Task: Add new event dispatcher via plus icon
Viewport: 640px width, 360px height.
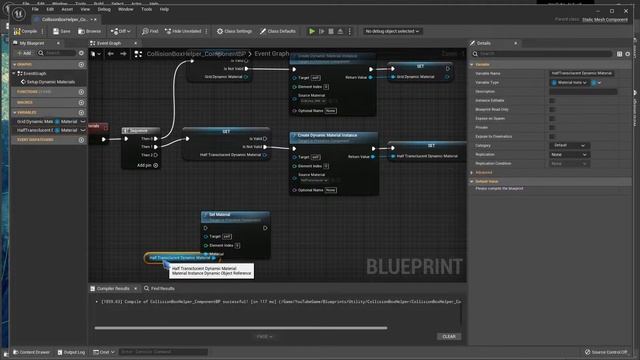Action: point(81,140)
